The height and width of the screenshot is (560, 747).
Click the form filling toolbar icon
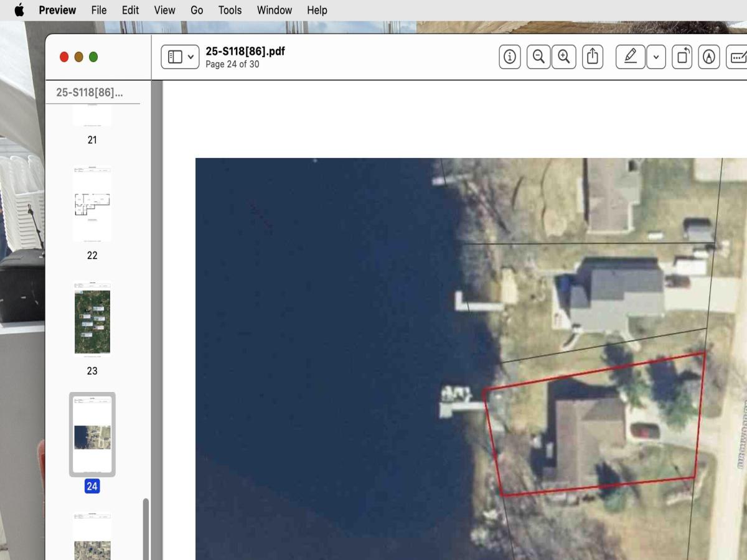737,57
